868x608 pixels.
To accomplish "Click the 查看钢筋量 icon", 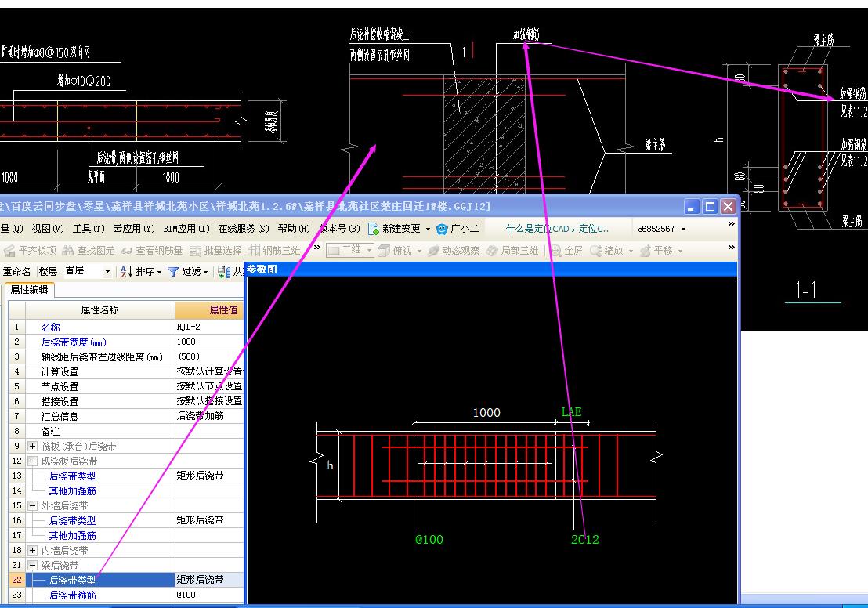I will tap(127, 251).
